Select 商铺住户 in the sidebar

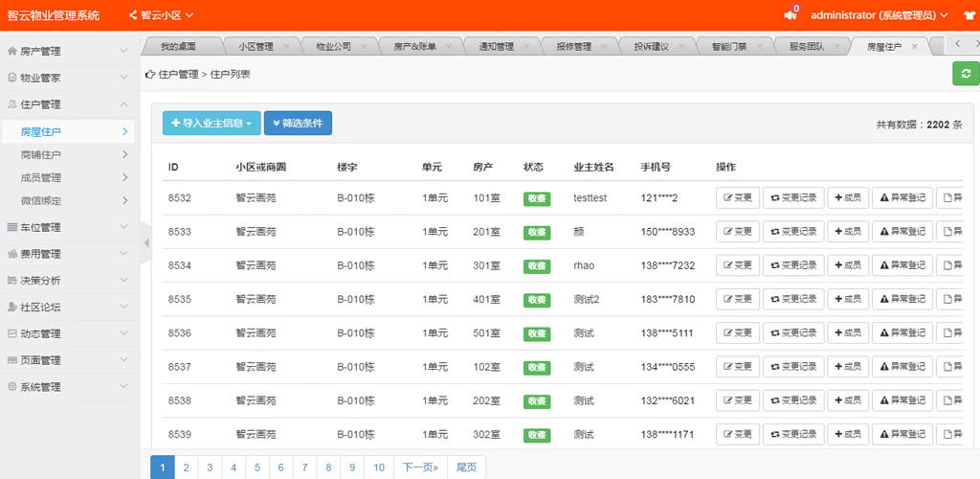(x=67, y=154)
